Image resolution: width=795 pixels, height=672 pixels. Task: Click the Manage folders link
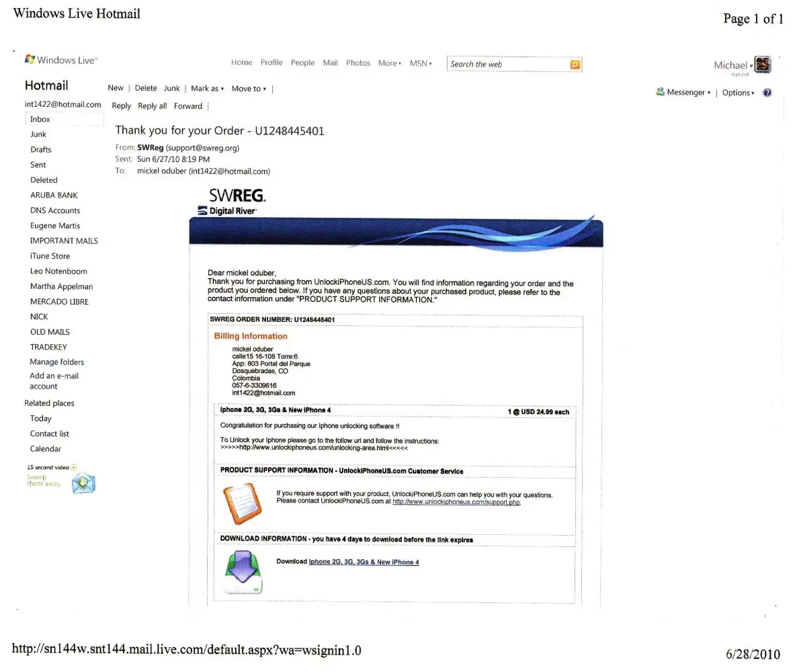(x=56, y=362)
